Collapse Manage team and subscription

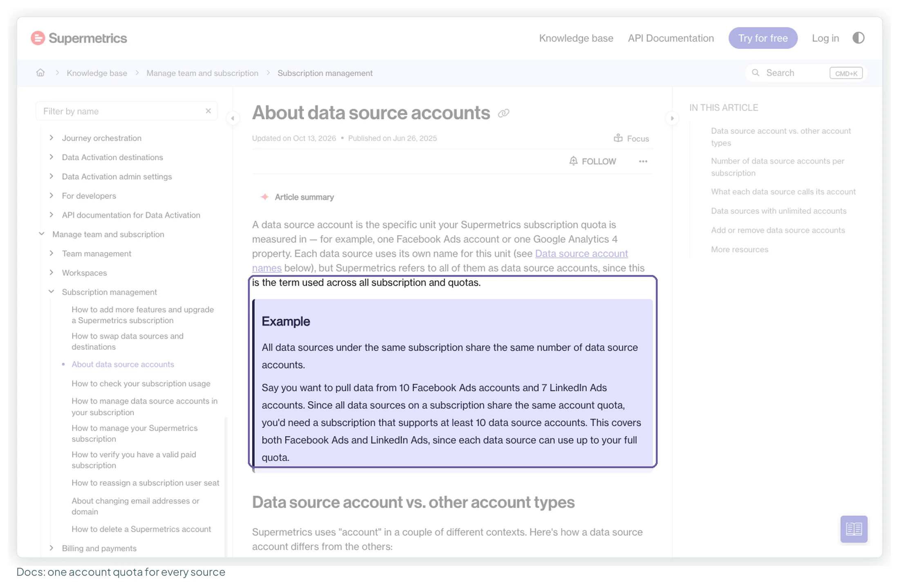click(42, 234)
